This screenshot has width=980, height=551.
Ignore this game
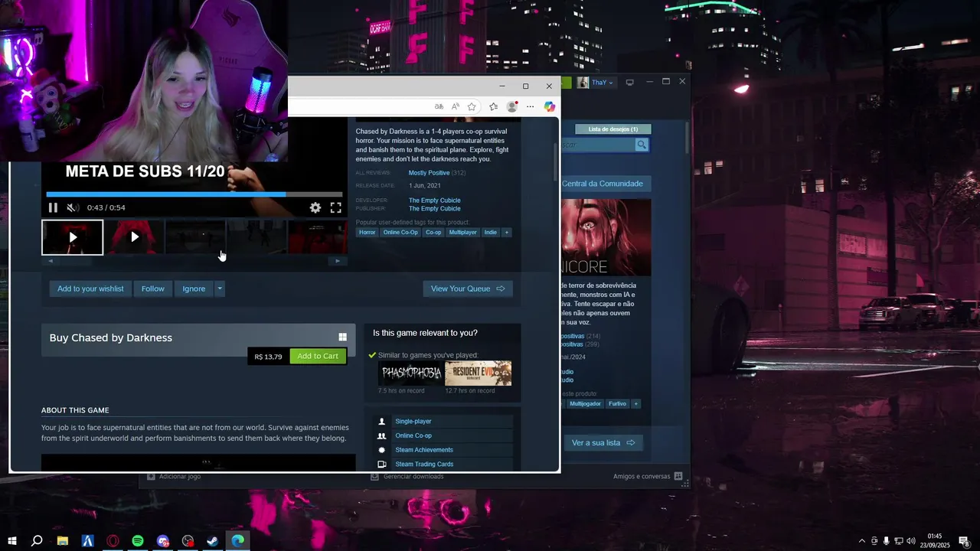point(194,289)
